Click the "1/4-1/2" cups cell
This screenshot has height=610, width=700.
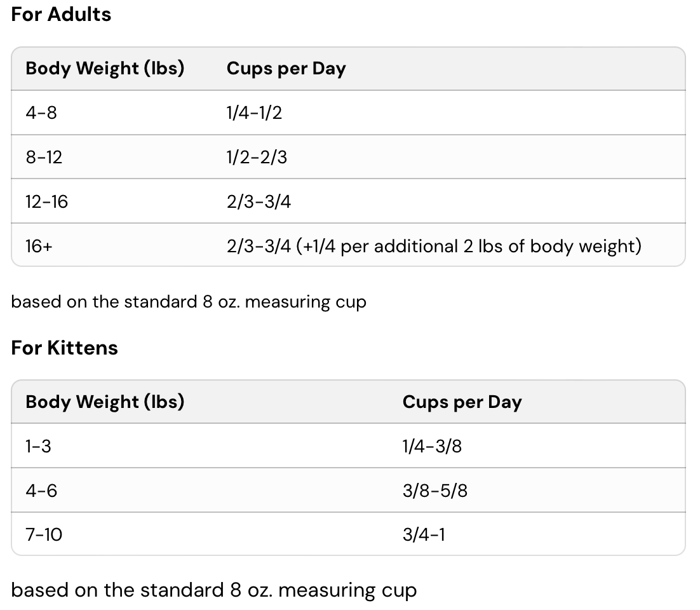(254, 112)
